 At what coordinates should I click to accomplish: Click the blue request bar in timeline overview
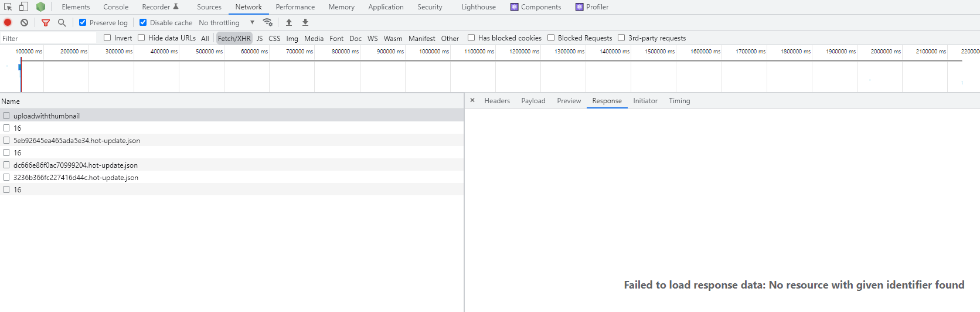(x=19, y=67)
